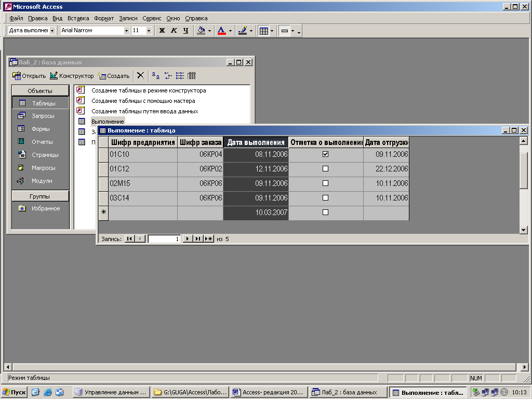Click Создание таблицы в режиме конструктора
Screen dimensions: 532x399
149,90
